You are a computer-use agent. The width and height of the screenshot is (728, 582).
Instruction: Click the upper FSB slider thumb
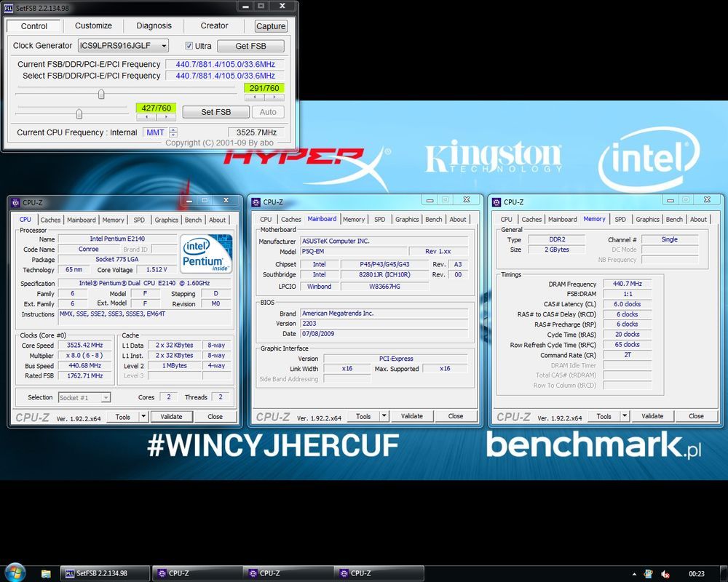click(x=101, y=95)
